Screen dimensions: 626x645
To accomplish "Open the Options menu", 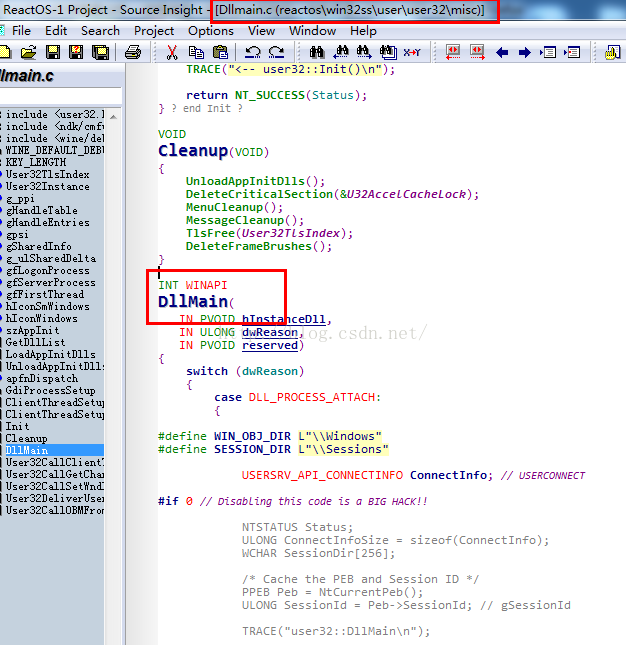I will 211,31.
